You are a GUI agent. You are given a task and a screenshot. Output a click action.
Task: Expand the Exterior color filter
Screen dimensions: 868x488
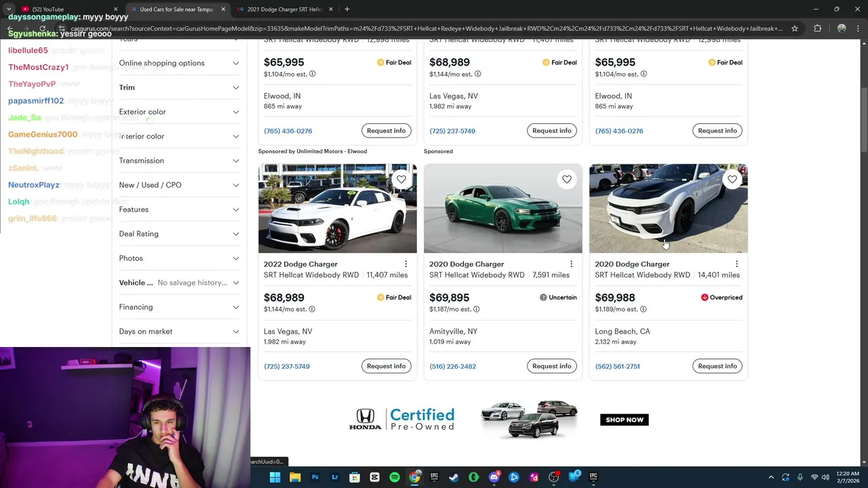179,112
